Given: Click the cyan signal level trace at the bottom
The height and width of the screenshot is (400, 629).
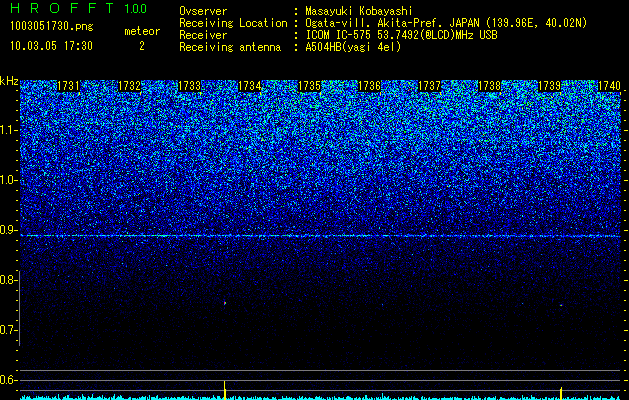Looking at the screenshot, I should click(x=320, y=397).
